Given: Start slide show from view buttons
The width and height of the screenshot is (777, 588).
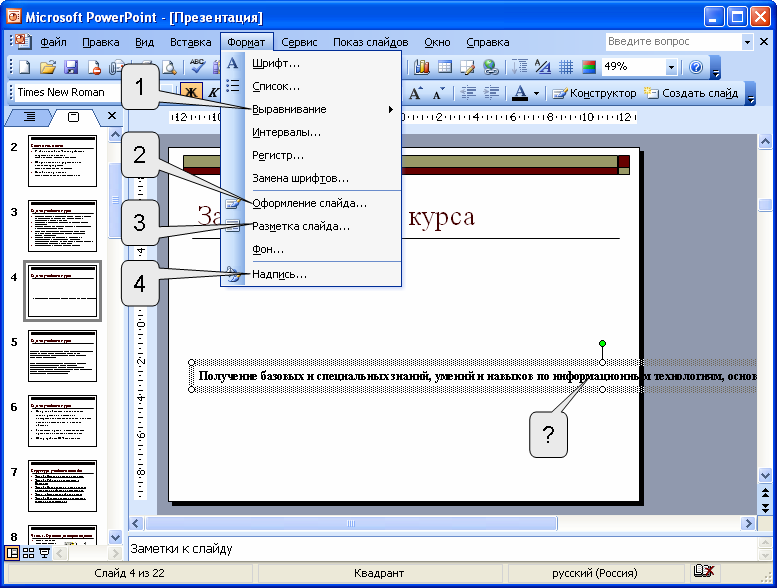Looking at the screenshot, I should 44,553.
